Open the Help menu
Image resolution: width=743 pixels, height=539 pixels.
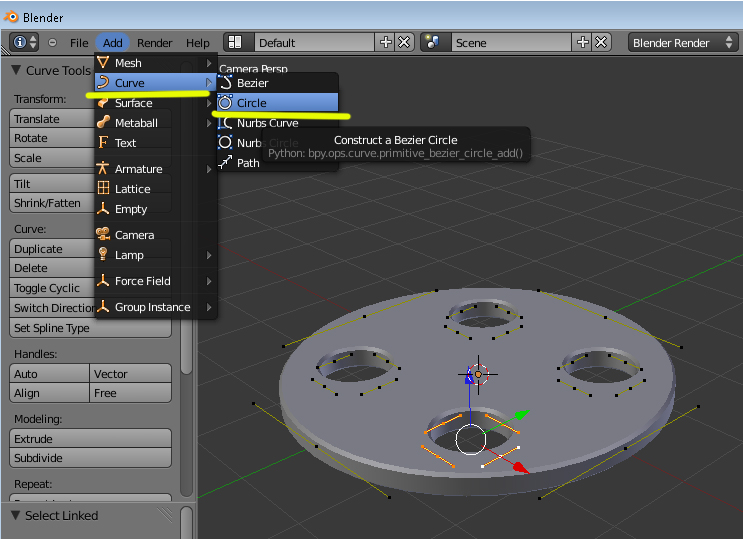(x=198, y=43)
